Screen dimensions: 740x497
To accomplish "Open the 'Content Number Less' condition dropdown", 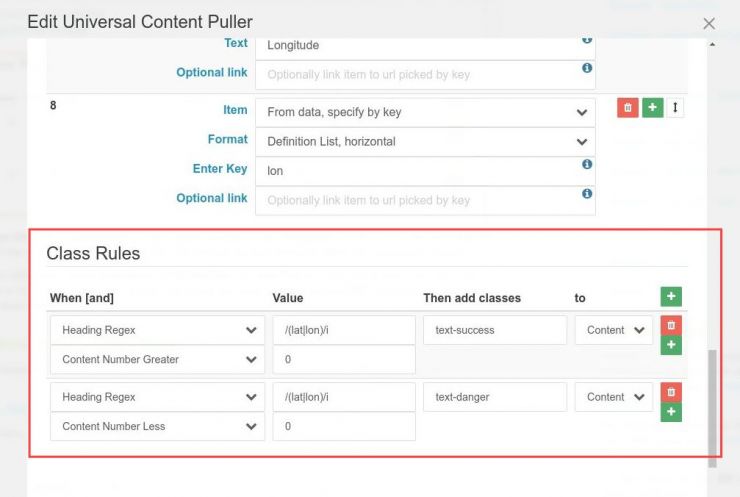I will click(157, 426).
